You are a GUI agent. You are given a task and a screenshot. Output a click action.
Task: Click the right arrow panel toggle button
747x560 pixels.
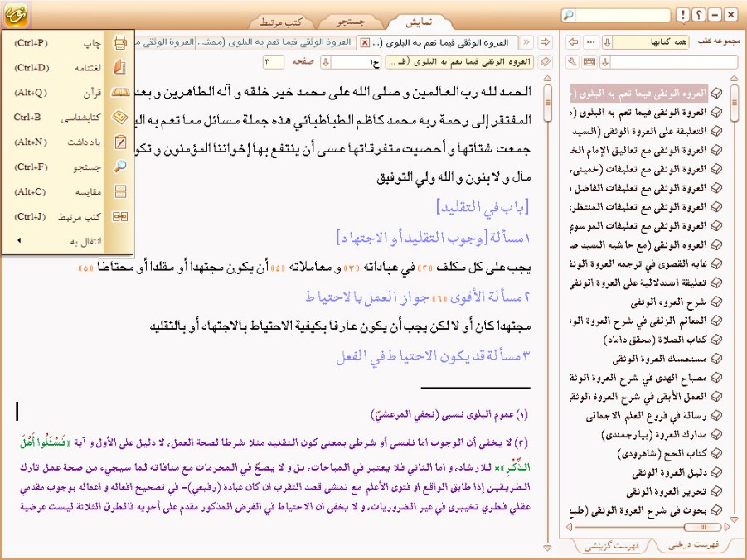click(545, 42)
